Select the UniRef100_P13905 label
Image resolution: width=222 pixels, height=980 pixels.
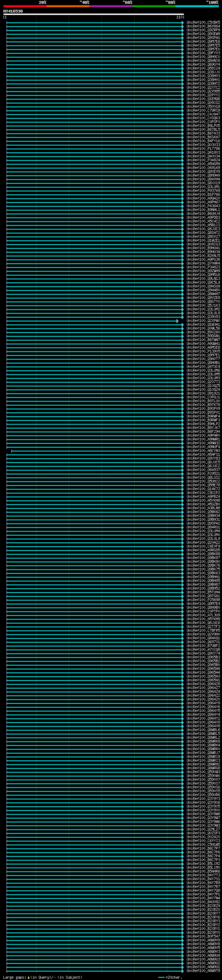click(x=203, y=351)
